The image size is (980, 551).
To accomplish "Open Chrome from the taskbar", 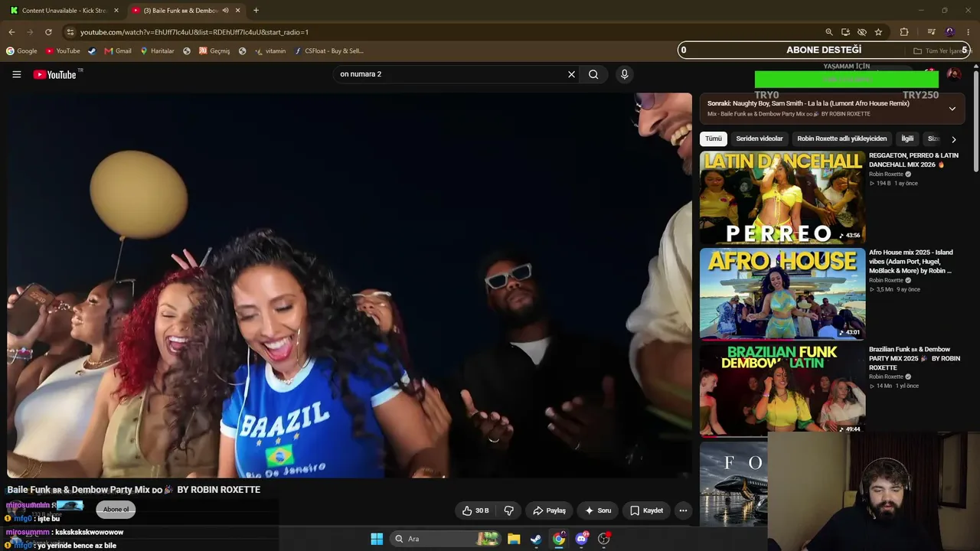I will pyautogui.click(x=559, y=539).
